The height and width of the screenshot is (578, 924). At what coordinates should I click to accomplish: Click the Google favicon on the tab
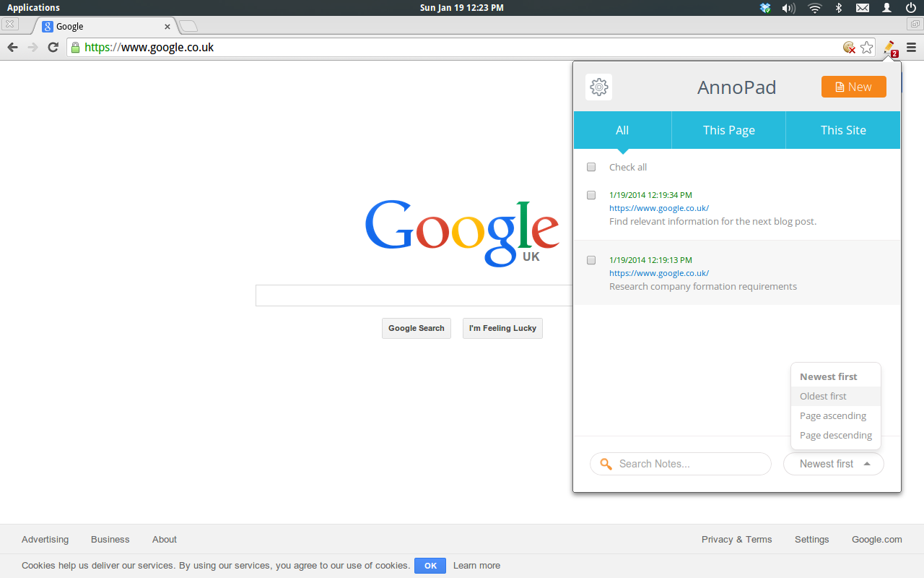pyautogui.click(x=48, y=26)
